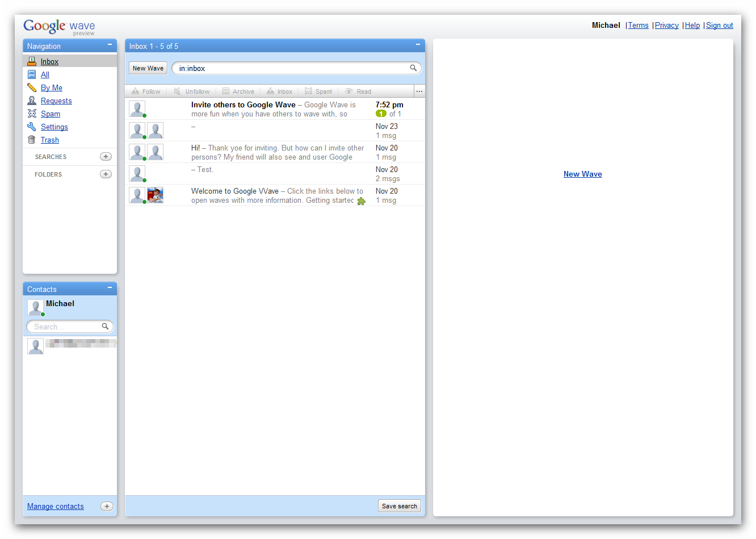This screenshot has width=756, height=539.
Task: Open the Help link
Action: pos(692,26)
